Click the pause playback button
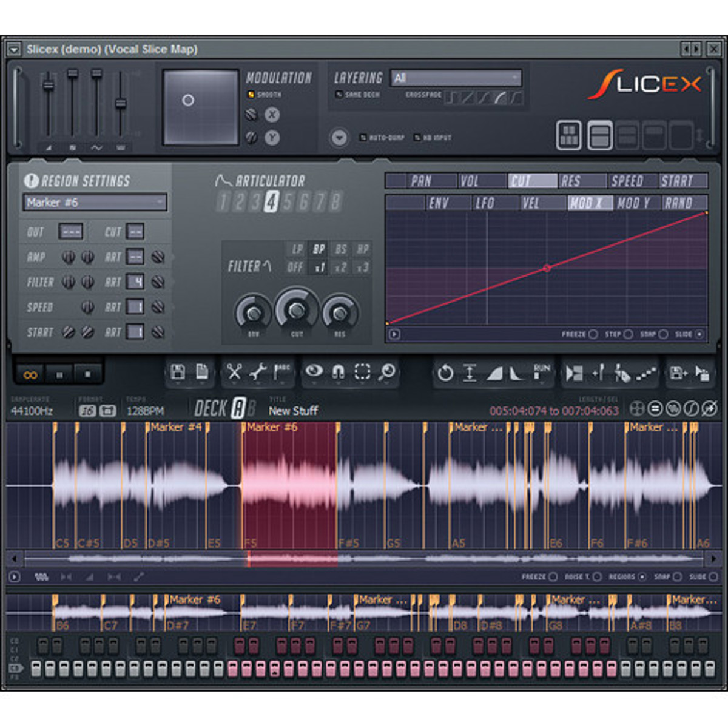The height and width of the screenshot is (728, 728). tap(59, 375)
